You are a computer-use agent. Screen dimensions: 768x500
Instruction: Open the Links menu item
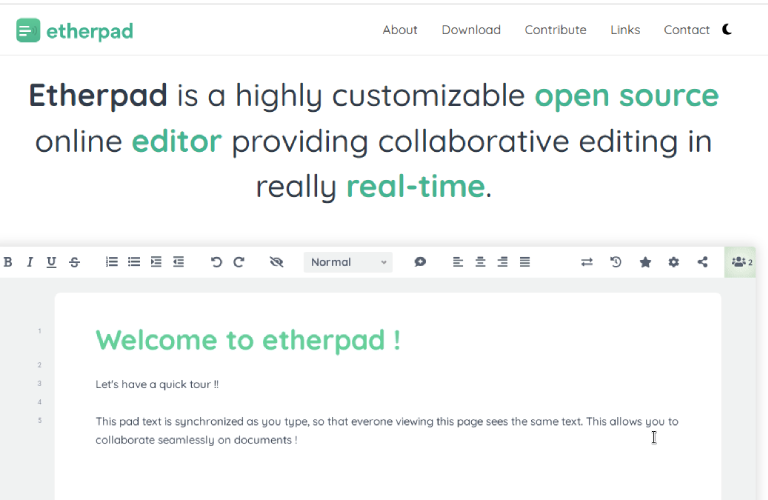625,30
